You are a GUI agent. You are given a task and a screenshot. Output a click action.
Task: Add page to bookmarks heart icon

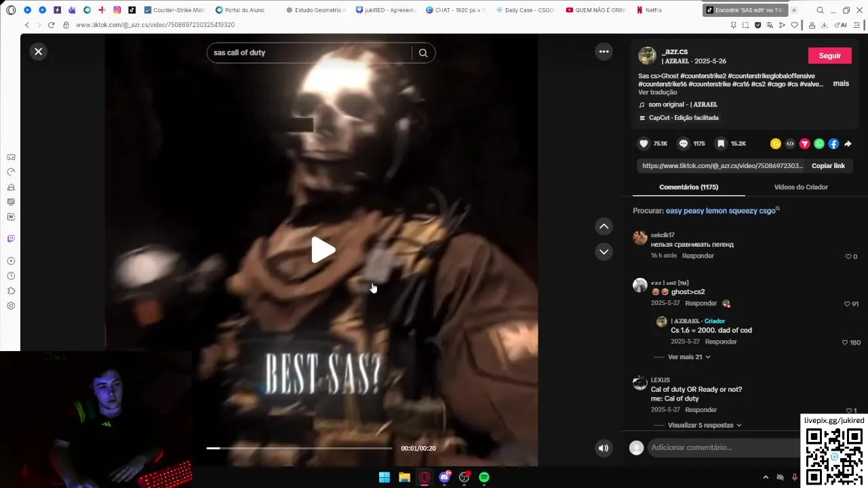coord(795,25)
